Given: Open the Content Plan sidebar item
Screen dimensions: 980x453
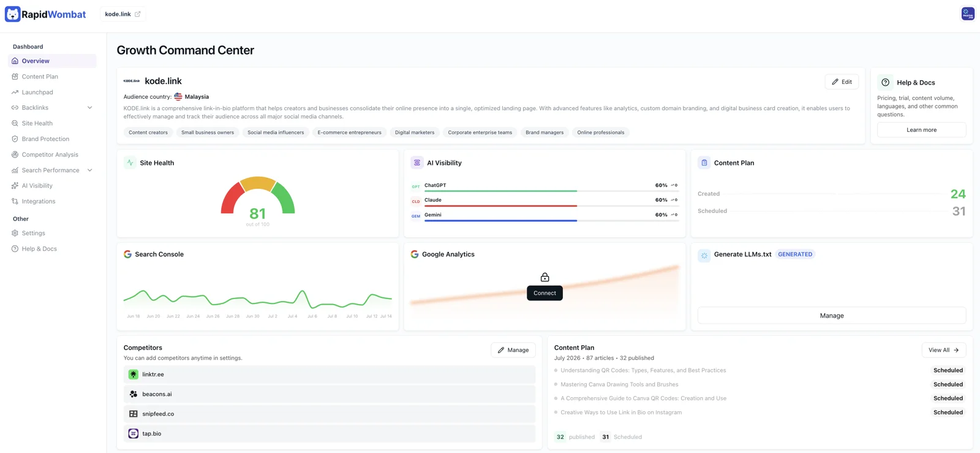Looking at the screenshot, I should point(52,77).
